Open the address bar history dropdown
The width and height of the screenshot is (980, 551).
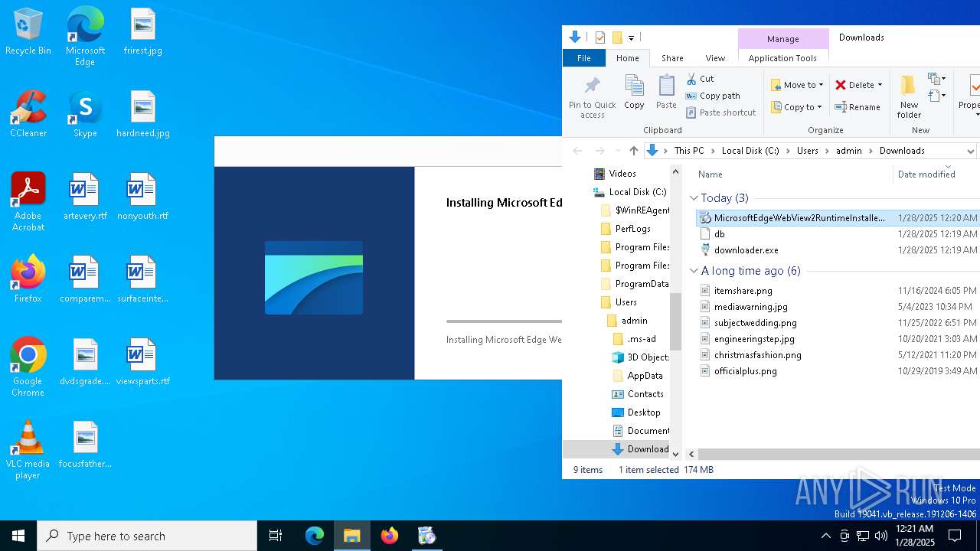point(970,151)
